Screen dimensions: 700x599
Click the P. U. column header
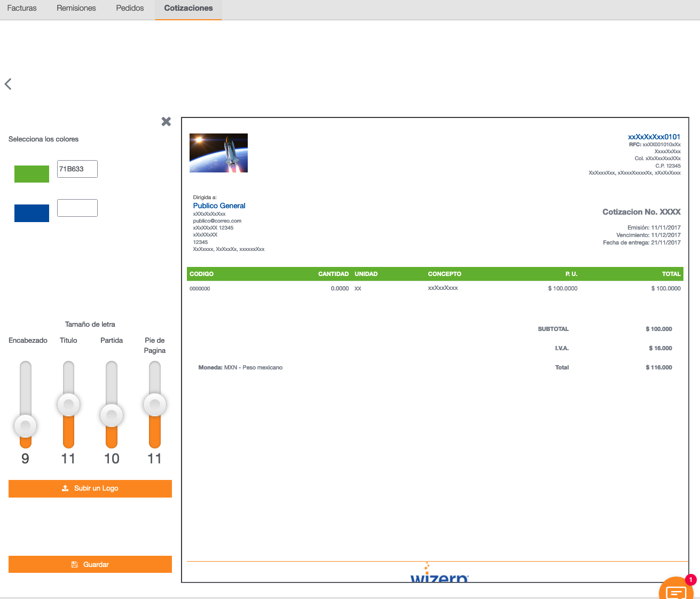click(571, 274)
